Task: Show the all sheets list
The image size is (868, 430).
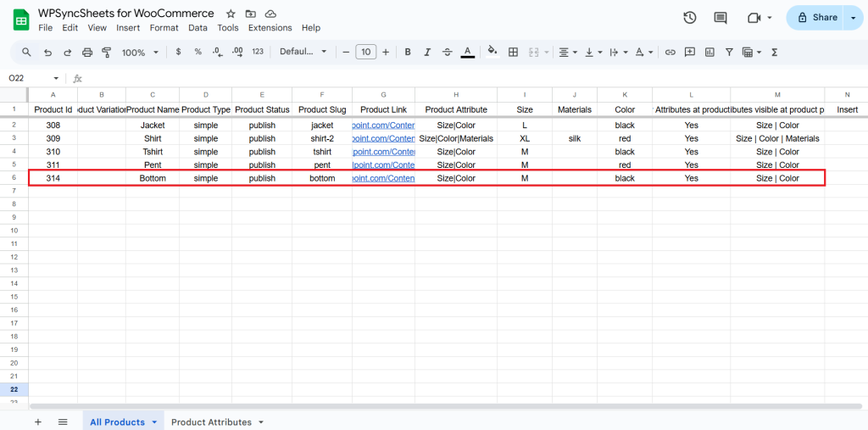Action: coord(63,422)
